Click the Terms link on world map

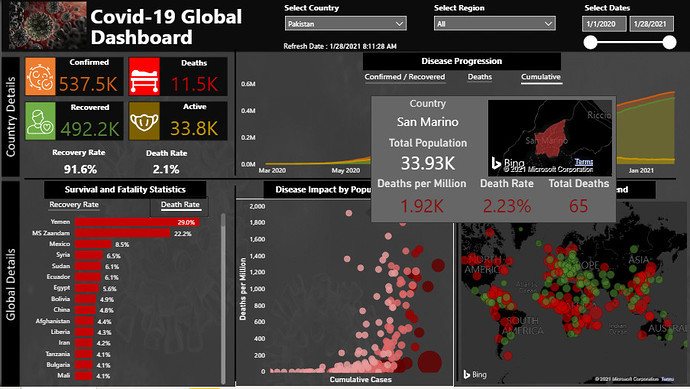click(667, 379)
